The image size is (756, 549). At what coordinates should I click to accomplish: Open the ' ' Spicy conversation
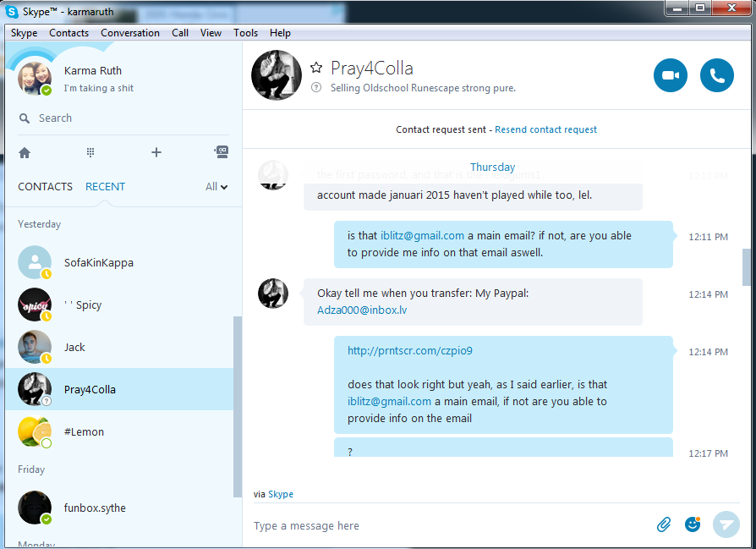coord(119,305)
